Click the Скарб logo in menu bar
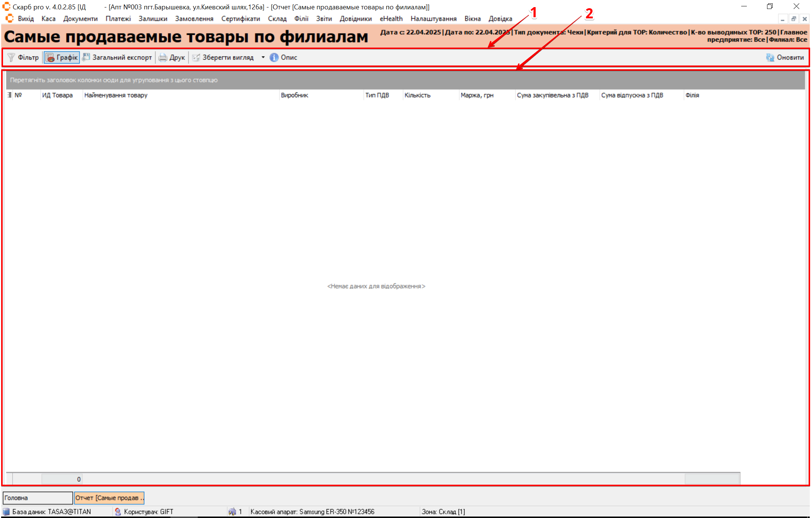812x518 pixels. pyautogui.click(x=9, y=18)
